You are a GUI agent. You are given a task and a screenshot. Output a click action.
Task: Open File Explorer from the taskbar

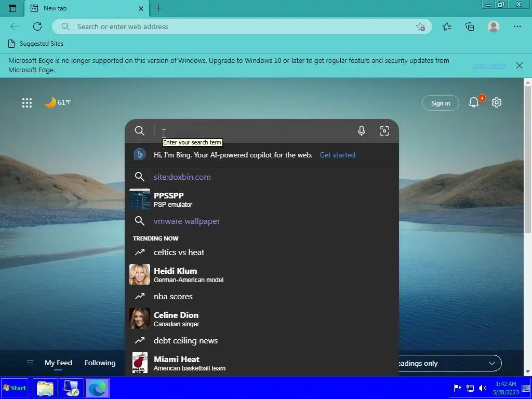click(x=45, y=388)
